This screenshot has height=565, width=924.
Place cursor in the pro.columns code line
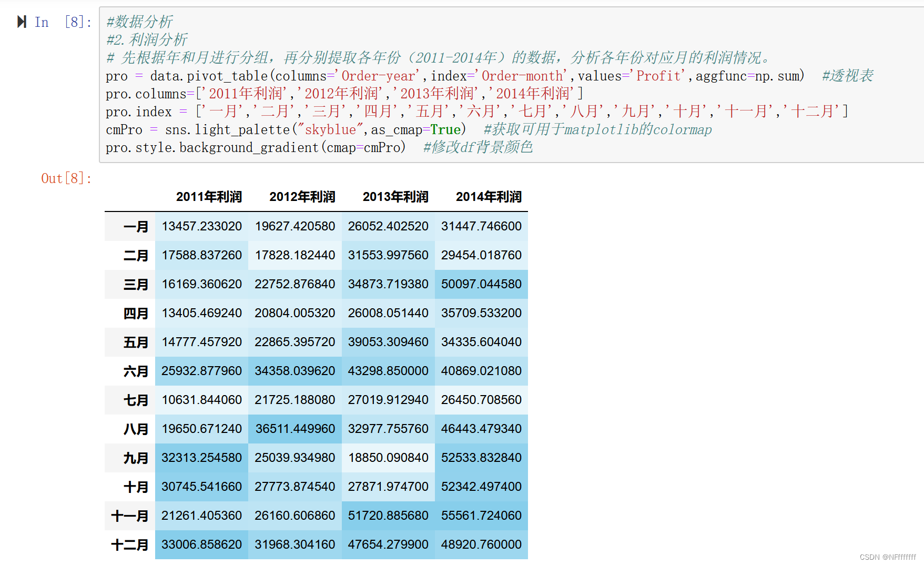click(x=344, y=94)
